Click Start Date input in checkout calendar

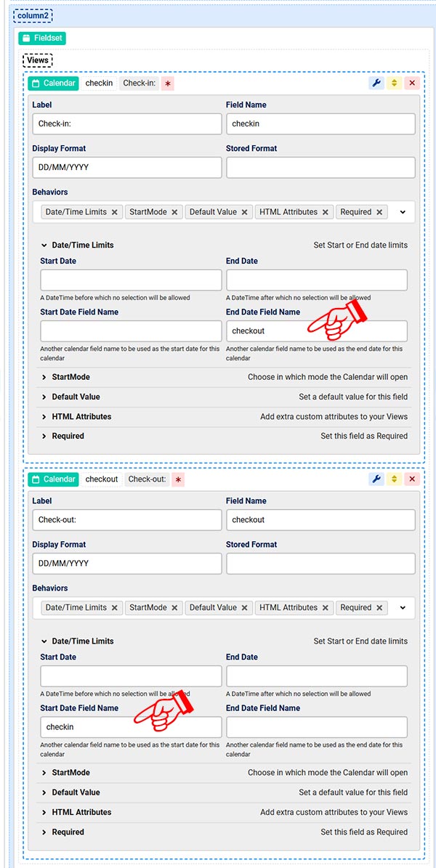pyautogui.click(x=131, y=676)
